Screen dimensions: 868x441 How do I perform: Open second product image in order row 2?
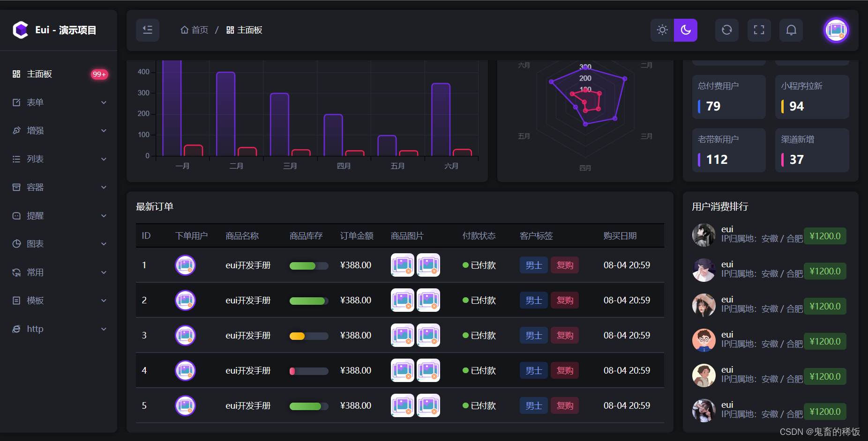pos(428,300)
